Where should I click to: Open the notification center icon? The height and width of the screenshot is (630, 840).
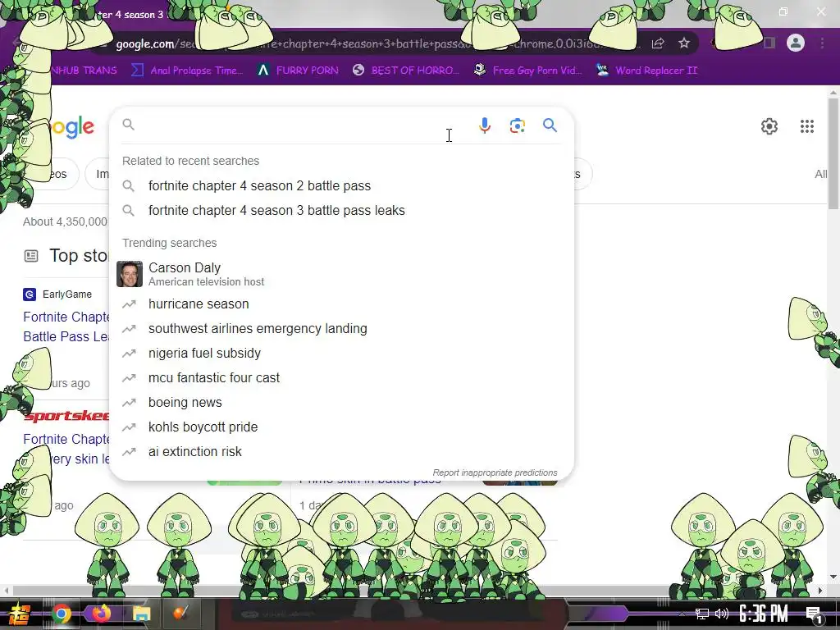click(815, 614)
